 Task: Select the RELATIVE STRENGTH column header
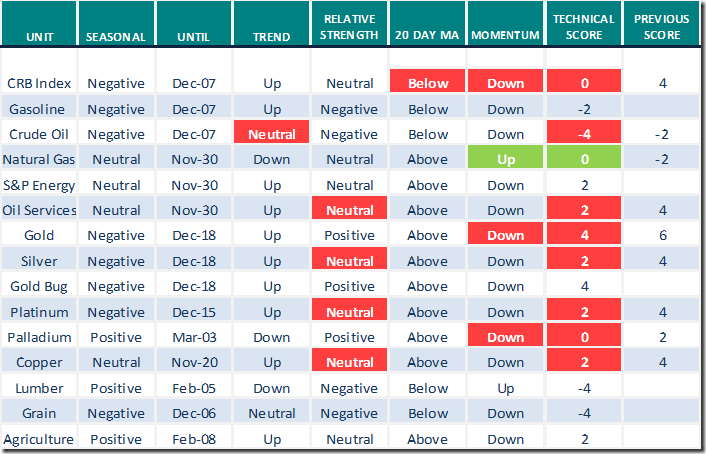coord(350,28)
